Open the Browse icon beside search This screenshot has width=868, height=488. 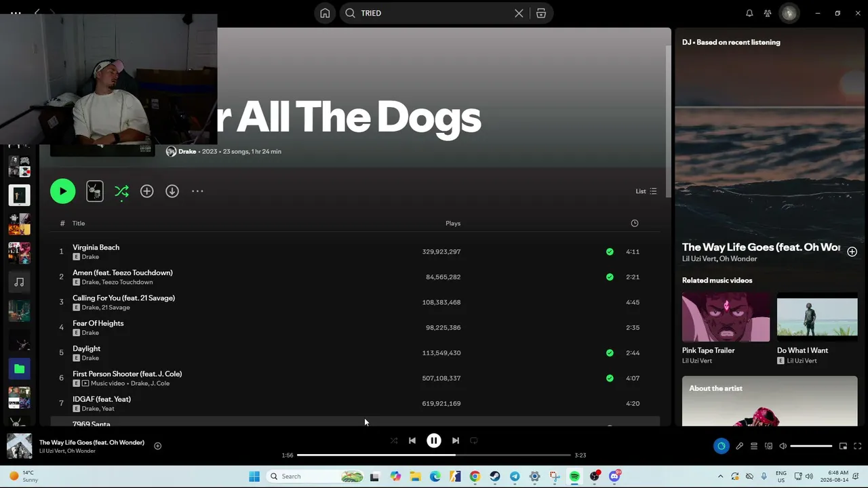click(541, 13)
